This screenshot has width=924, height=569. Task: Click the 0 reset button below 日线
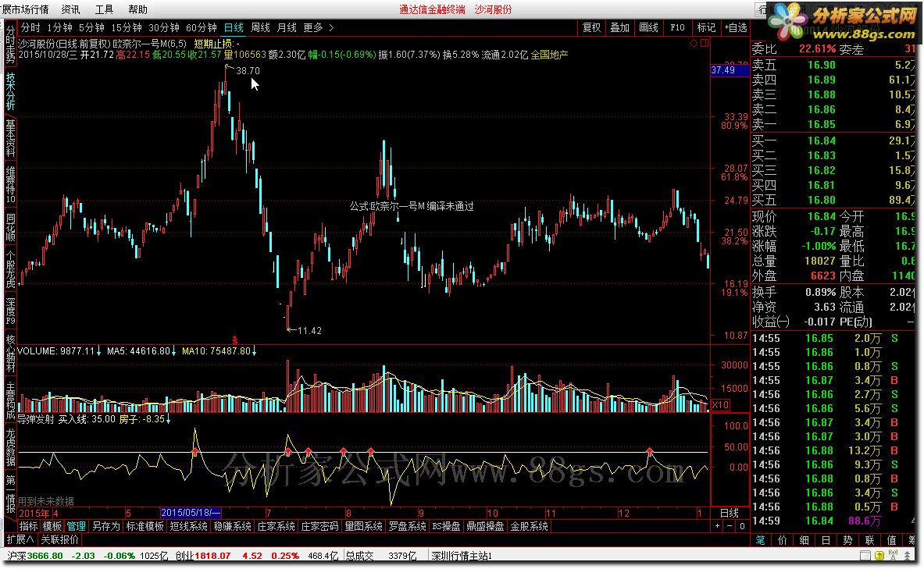(x=742, y=526)
